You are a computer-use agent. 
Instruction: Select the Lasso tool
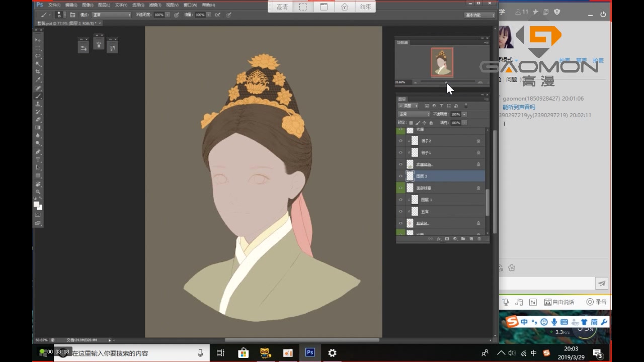pos(38,56)
